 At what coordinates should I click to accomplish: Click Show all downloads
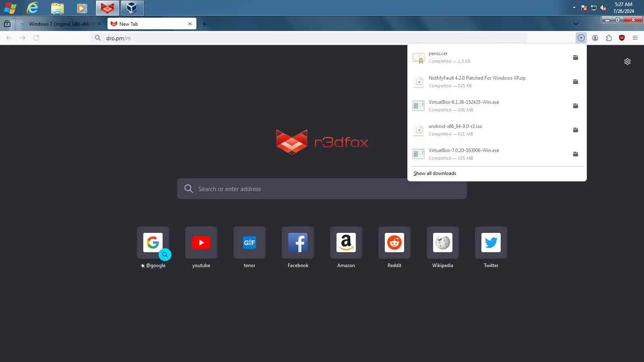point(435,173)
